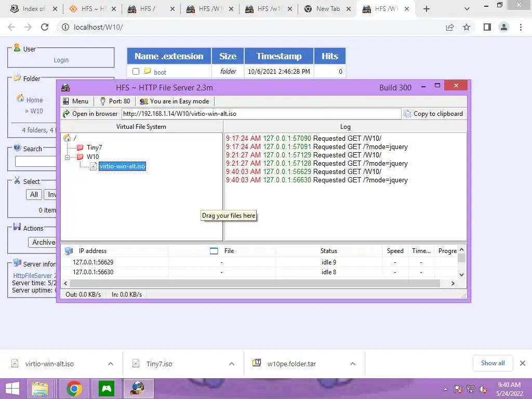Expand options for virtio-win-alt.iso download
Screen dimensions: 532x399
click(x=111, y=364)
